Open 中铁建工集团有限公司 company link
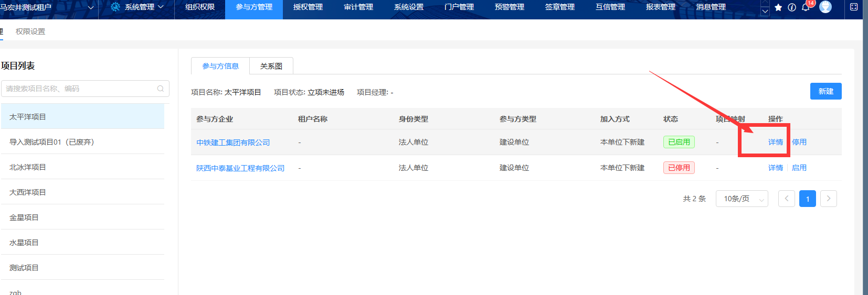The height and width of the screenshot is (295, 868). (233, 143)
